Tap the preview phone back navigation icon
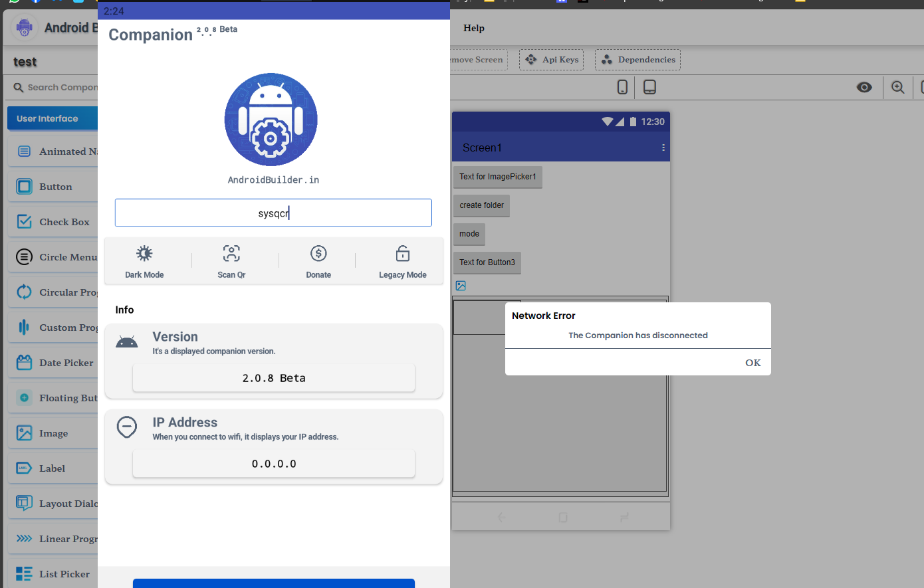This screenshot has height=588, width=924. (501, 517)
